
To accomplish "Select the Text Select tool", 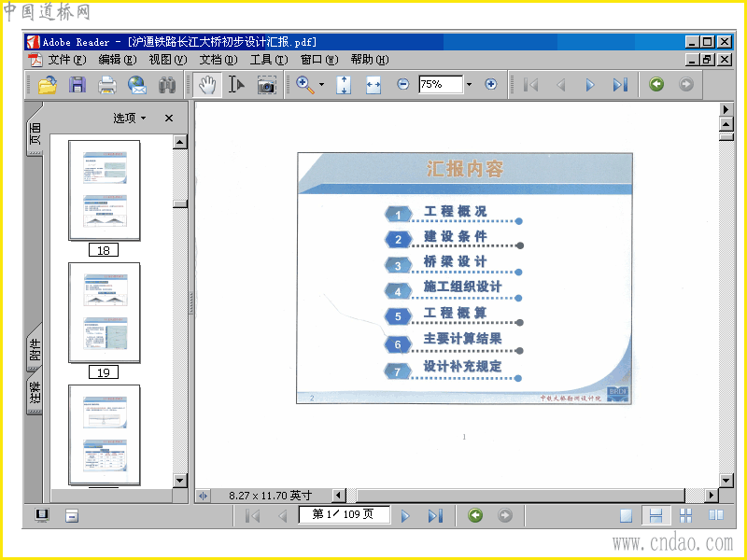I will 236,85.
